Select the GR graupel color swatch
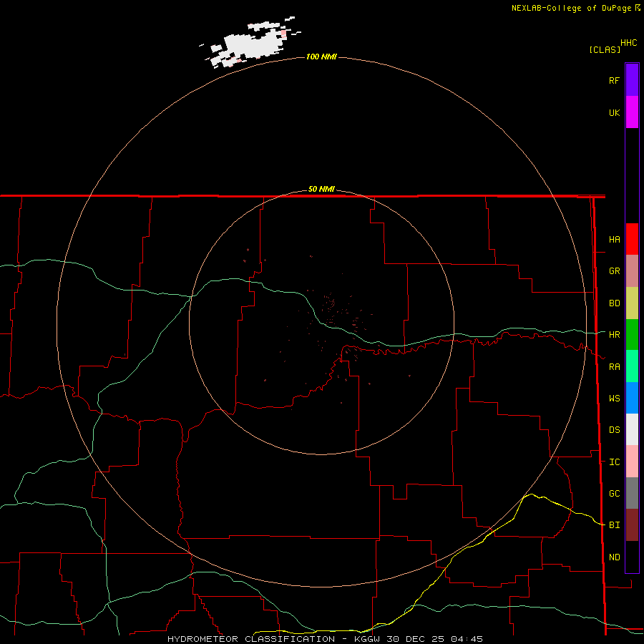The width and height of the screenshot is (644, 644). pos(632,271)
